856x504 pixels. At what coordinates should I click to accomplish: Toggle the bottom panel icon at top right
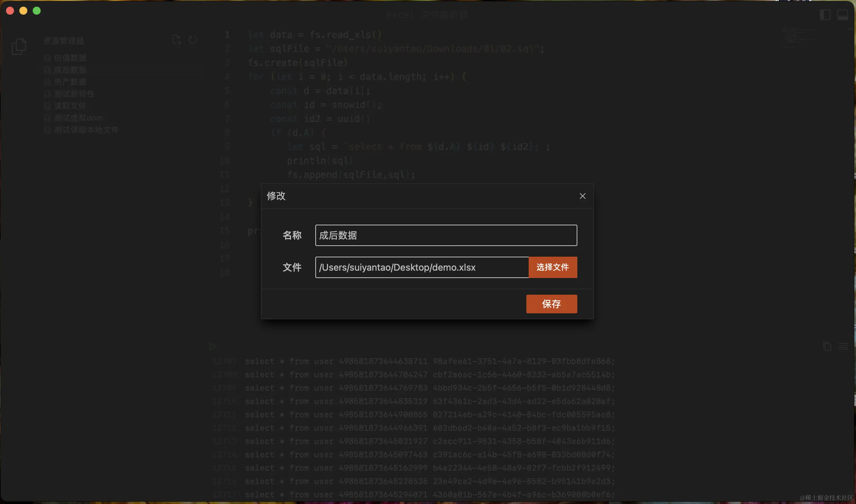click(x=843, y=14)
